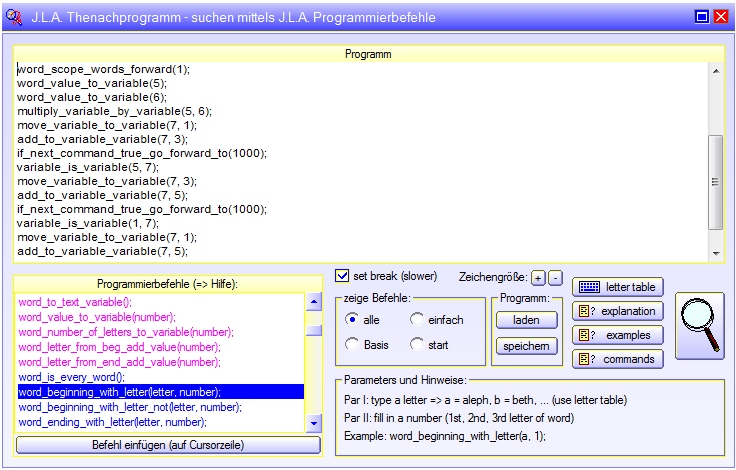Select 'word_to_text_variable();' command
Viewport: 736px width, 470px height.
pyautogui.click(x=161, y=302)
